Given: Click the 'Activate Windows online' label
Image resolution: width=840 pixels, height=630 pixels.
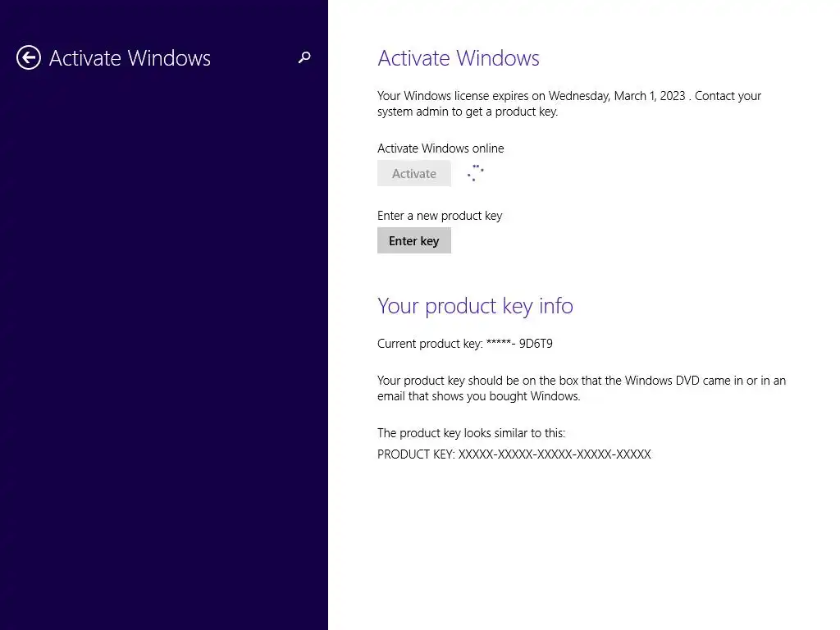Looking at the screenshot, I should (x=441, y=148).
